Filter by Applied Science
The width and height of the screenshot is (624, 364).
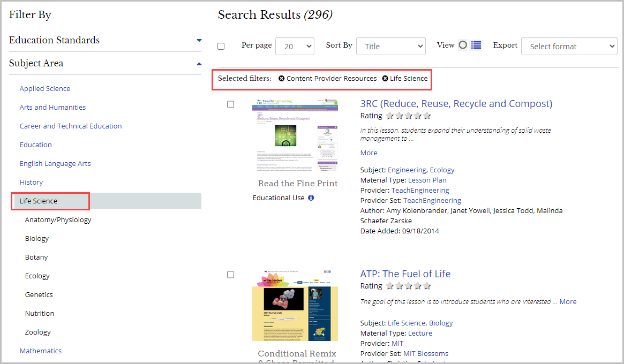45,89
